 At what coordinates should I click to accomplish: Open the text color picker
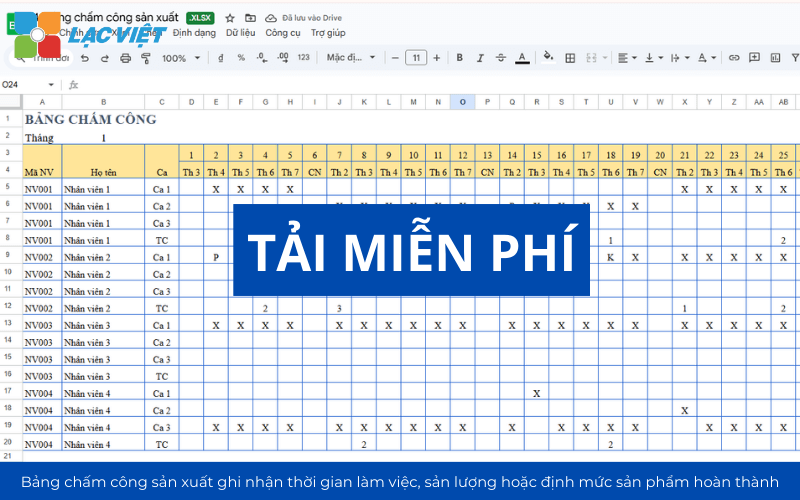(521, 58)
